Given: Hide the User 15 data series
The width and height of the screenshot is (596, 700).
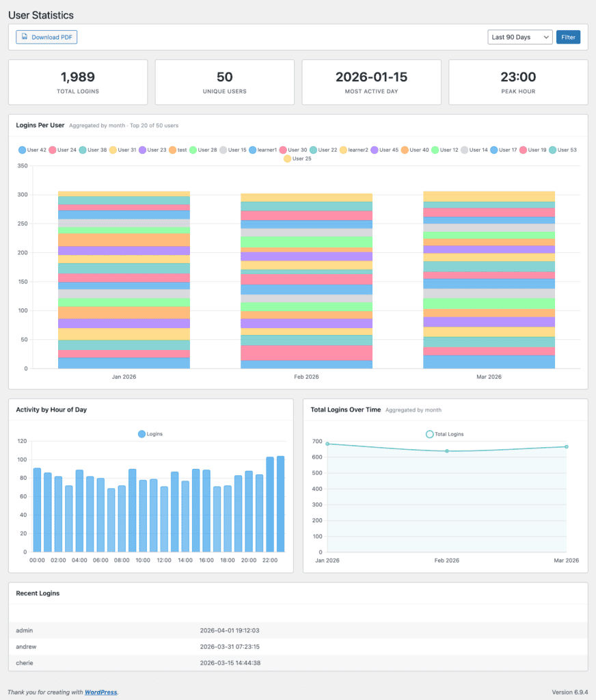Looking at the screenshot, I should coord(225,150).
